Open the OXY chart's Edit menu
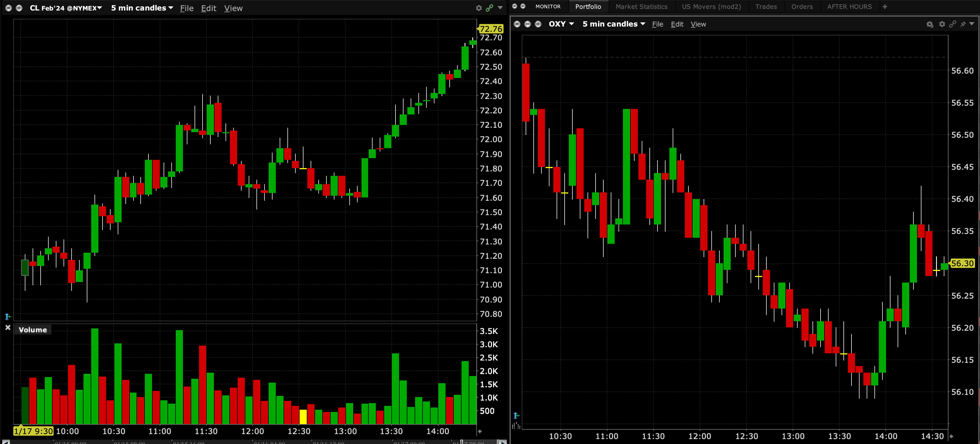The image size is (980, 444). coord(677,24)
